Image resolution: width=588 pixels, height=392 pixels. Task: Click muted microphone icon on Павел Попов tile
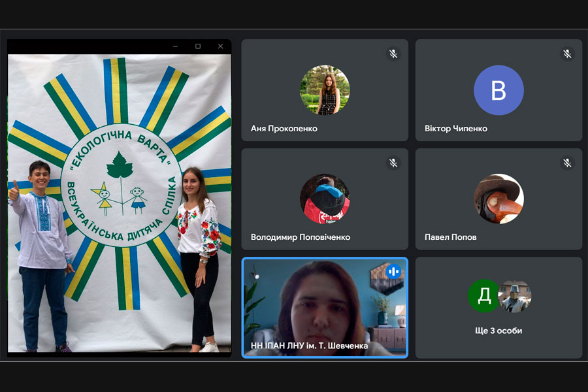567,163
